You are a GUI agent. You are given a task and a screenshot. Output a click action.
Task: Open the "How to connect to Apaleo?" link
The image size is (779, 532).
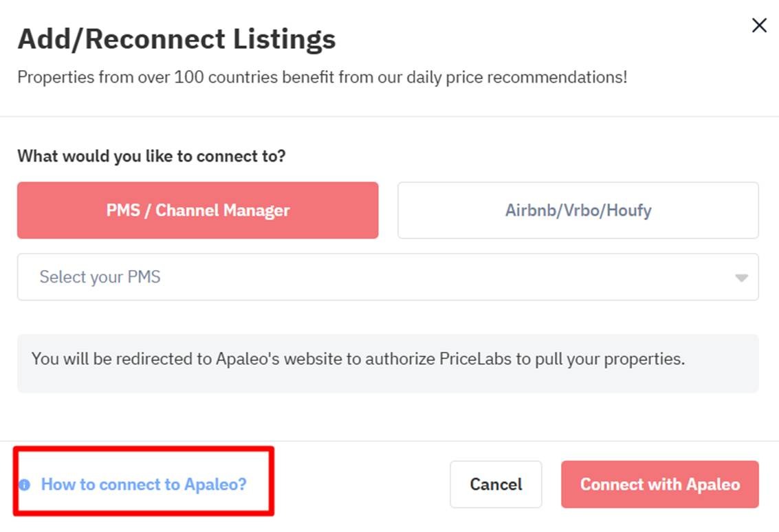[x=143, y=485]
